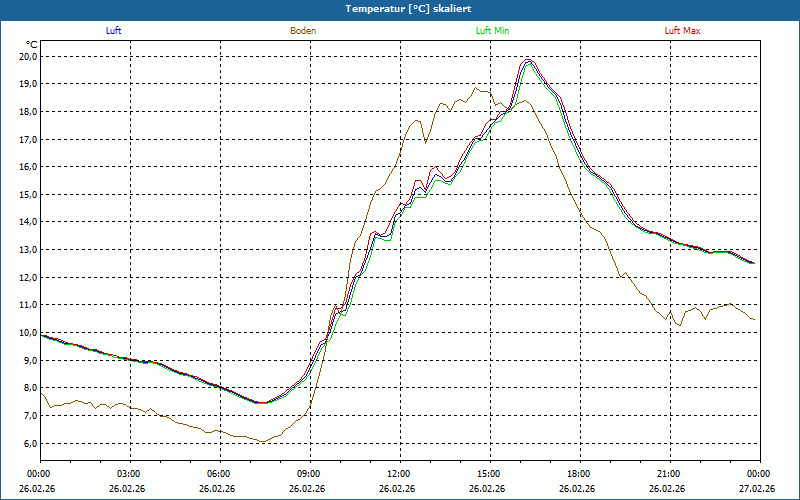800x500 pixels.
Task: Click the Luft Max curve peak near 20 °C
Action: [528, 59]
